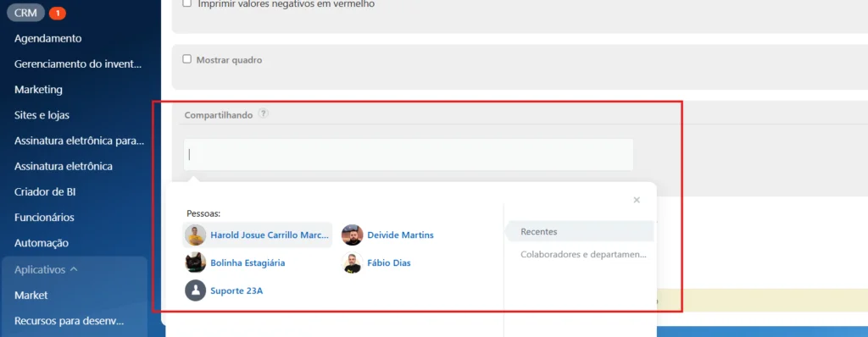Image resolution: width=868 pixels, height=337 pixels.
Task: Collapse the Aplicativos section
Action: (x=46, y=269)
